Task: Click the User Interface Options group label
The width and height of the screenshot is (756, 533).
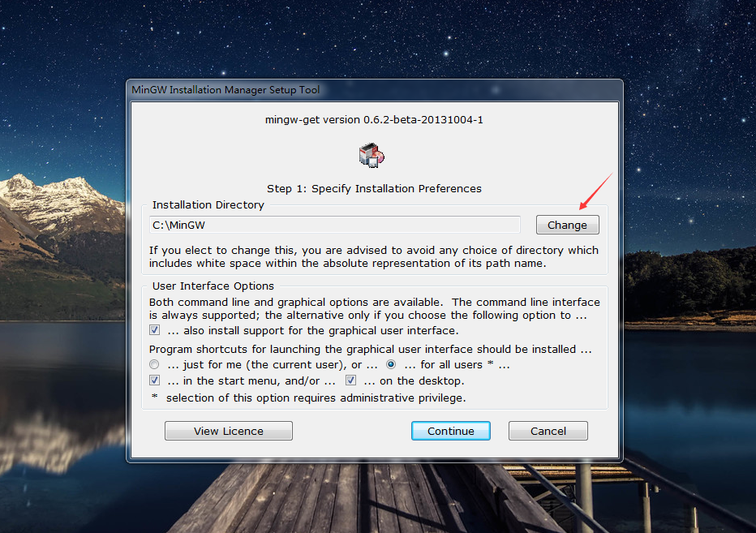Action: click(x=213, y=286)
